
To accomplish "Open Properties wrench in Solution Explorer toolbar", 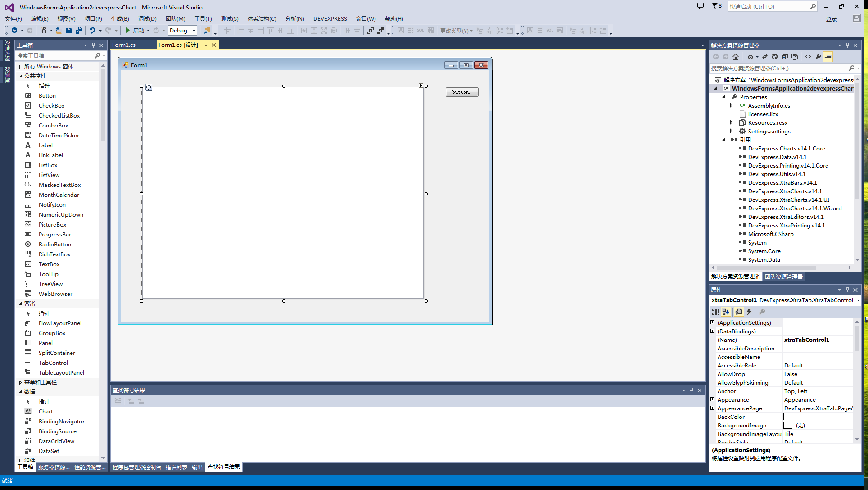I will [818, 57].
